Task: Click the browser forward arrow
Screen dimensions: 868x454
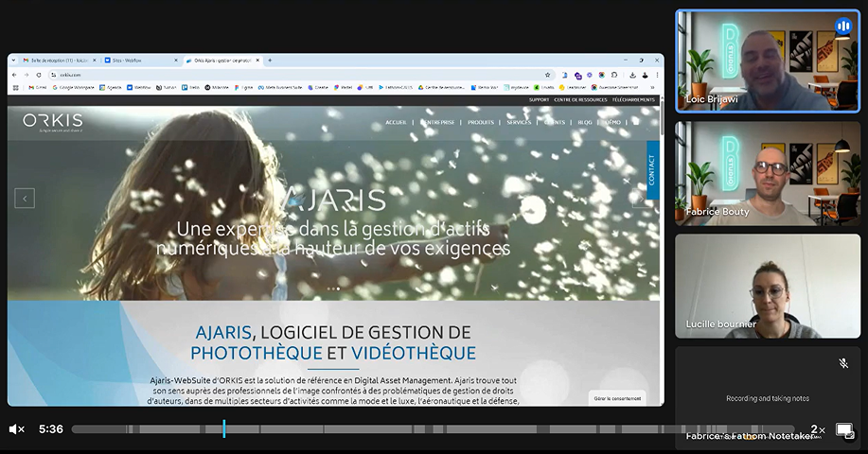Action: 26,75
